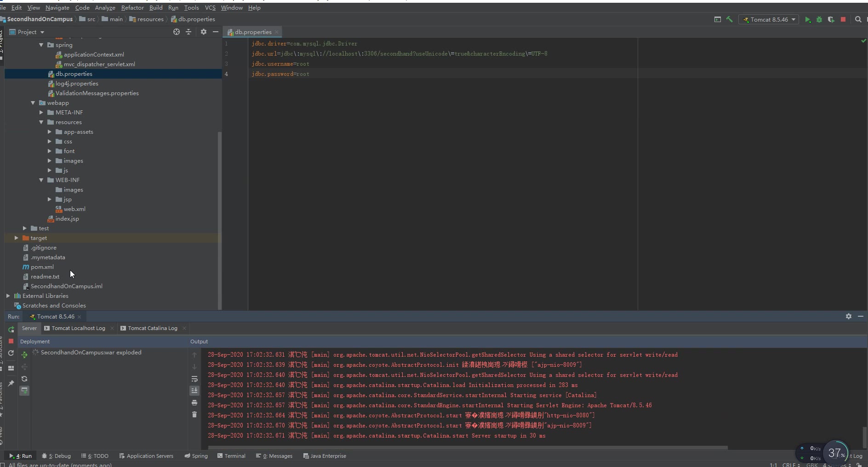Open the Refactor menu

pyautogui.click(x=132, y=8)
